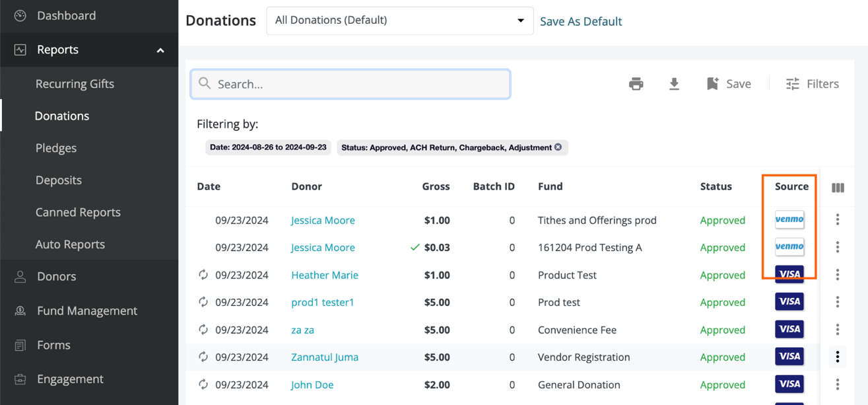Screen dimensions: 868x405
Task: Open the column chooser icon
Action: coord(838,188)
